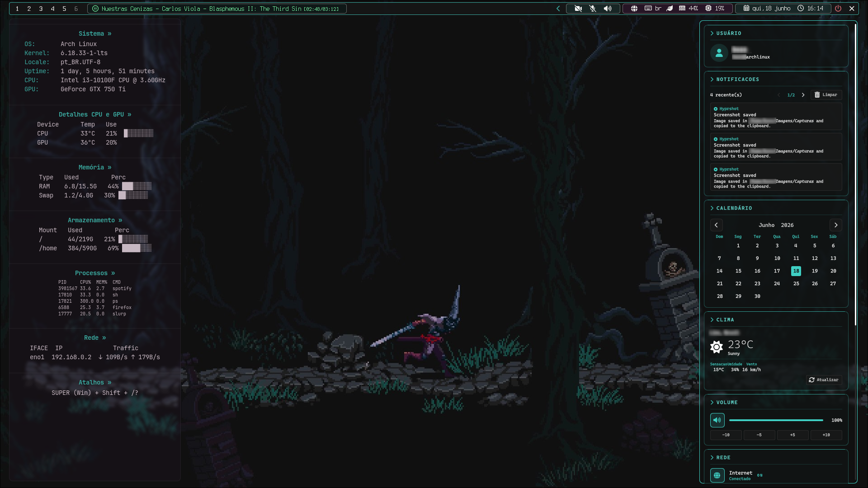Open the second Hyprshot notification
The height and width of the screenshot is (488, 868).
(x=776, y=147)
